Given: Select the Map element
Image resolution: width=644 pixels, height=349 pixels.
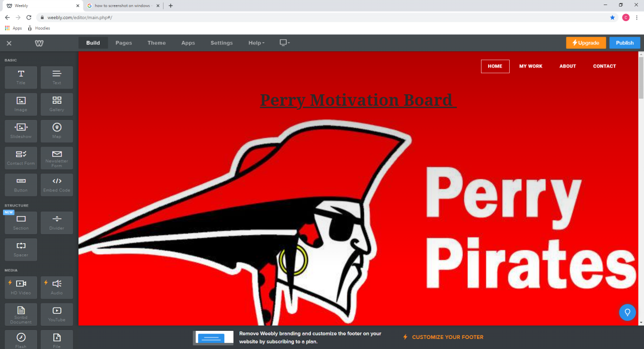Looking at the screenshot, I should [57, 131].
